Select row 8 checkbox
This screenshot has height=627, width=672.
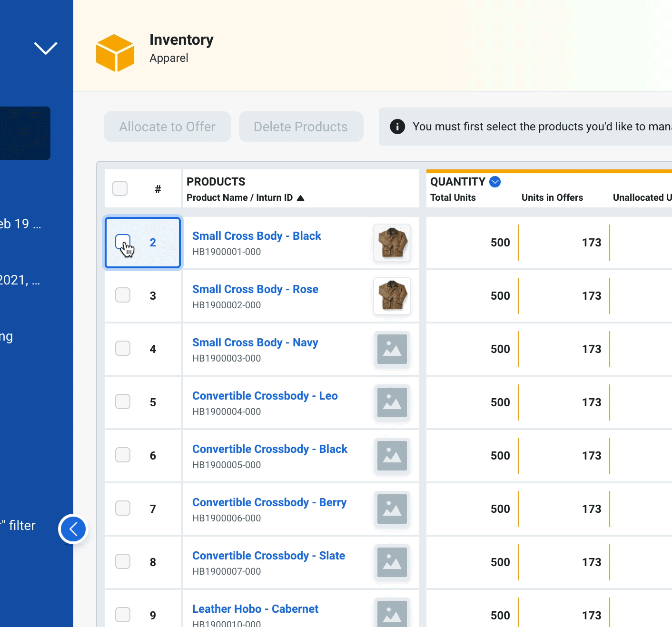pos(123,561)
